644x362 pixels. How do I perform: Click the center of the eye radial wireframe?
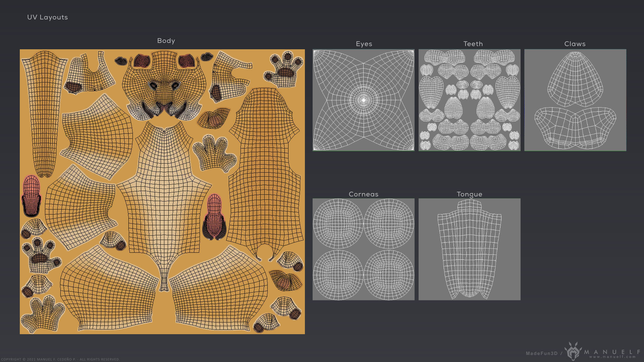[x=364, y=100]
